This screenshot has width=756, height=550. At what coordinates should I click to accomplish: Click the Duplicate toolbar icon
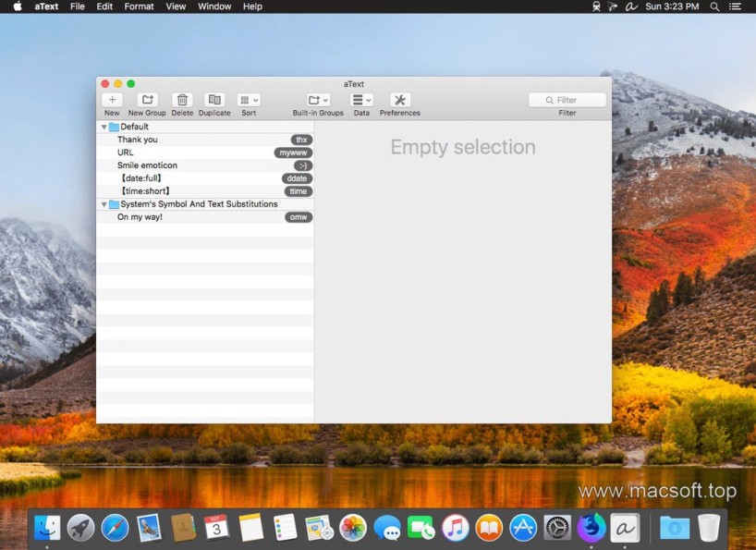coord(214,100)
